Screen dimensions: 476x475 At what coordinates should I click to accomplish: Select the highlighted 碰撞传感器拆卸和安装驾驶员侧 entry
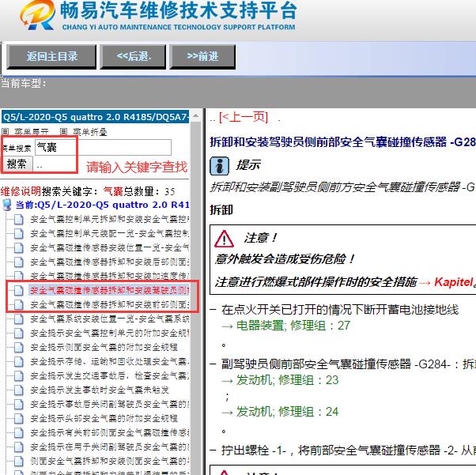[x=109, y=291]
